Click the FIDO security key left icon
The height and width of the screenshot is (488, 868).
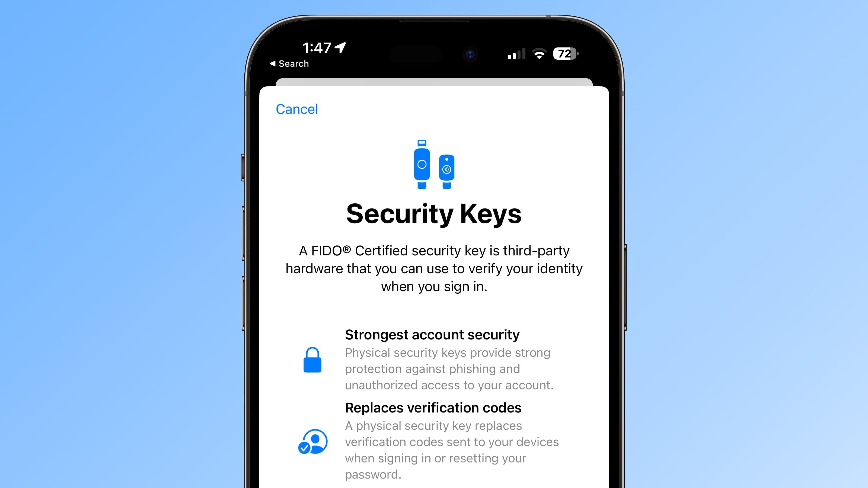click(422, 165)
